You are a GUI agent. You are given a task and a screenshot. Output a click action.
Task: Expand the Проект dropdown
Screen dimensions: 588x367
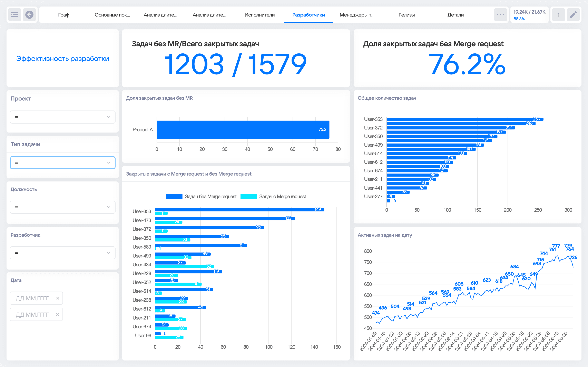coord(108,117)
